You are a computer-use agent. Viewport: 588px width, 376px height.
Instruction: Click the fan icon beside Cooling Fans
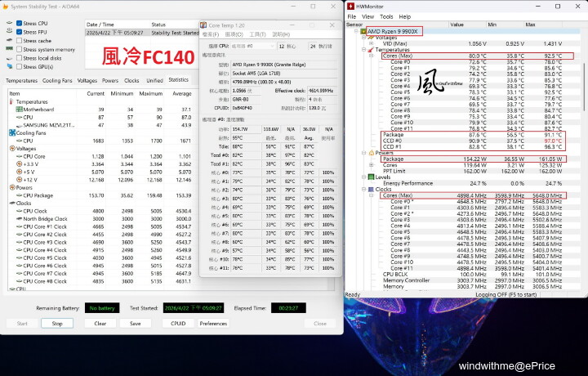[12, 133]
